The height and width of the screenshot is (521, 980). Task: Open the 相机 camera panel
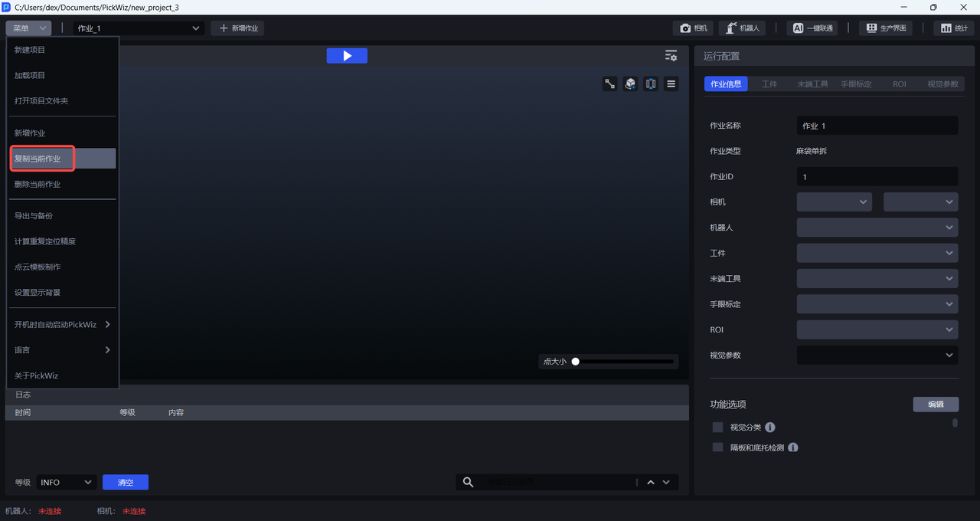(694, 28)
